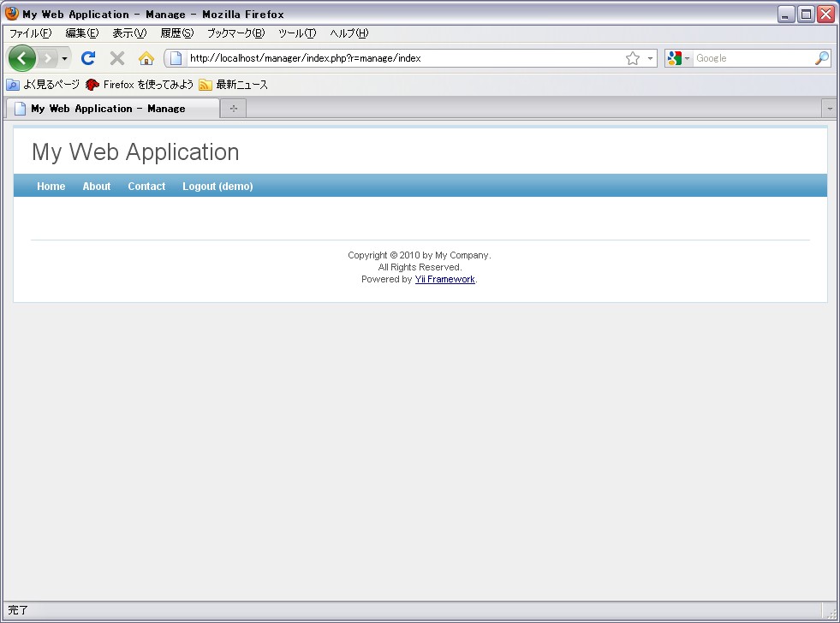
Task: Click the 最新ニュース RSS feed bookmark
Action: [x=234, y=85]
